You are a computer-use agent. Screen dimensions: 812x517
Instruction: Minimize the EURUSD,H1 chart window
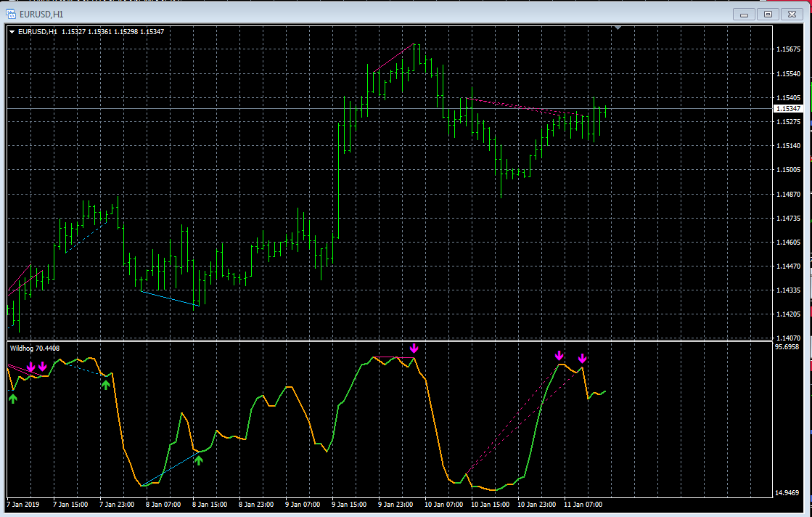[x=745, y=15]
